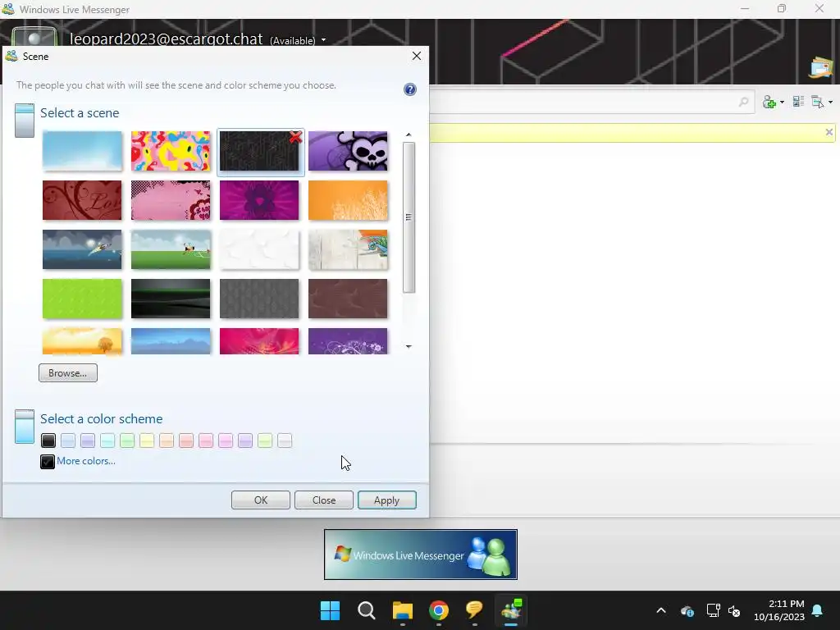This screenshot has height=630, width=840.
Task: Choose the yellow color scheme swatch
Action: point(147,441)
